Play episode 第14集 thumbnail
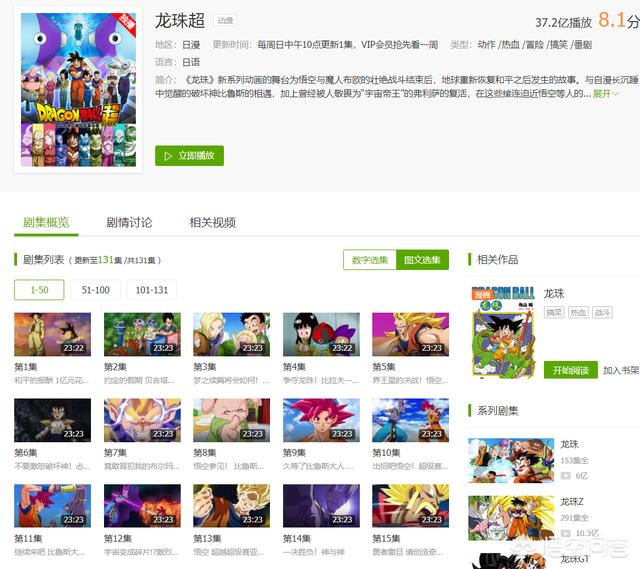 point(321,506)
